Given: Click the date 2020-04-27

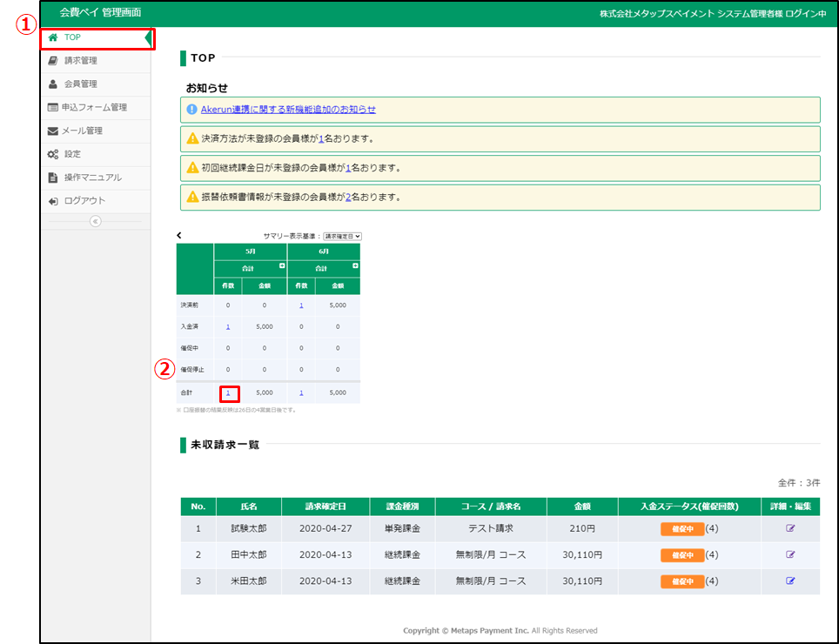Looking at the screenshot, I should coord(326,528).
